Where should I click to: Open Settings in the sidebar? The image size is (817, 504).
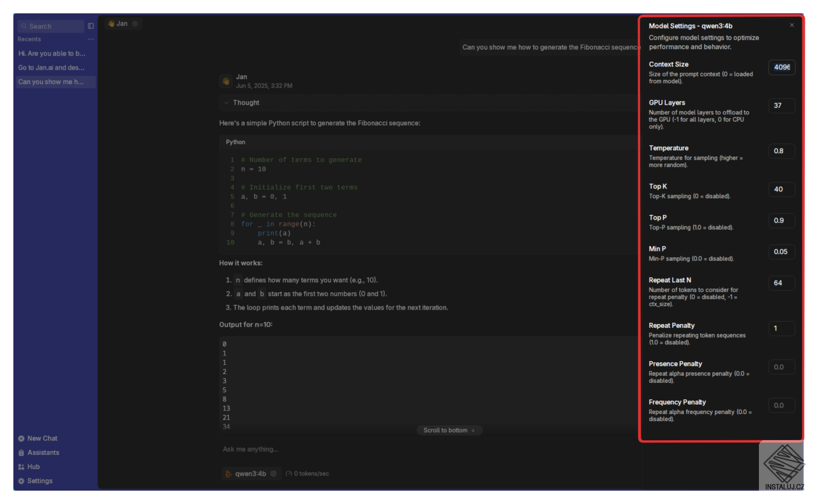coord(35,481)
